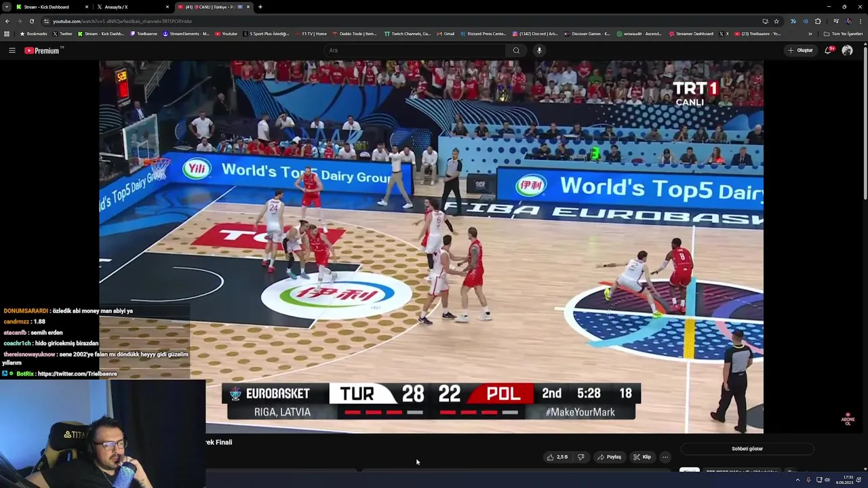This screenshot has width=868, height=488.
Task: Open the Twitter bookmark
Action: click(x=62, y=33)
